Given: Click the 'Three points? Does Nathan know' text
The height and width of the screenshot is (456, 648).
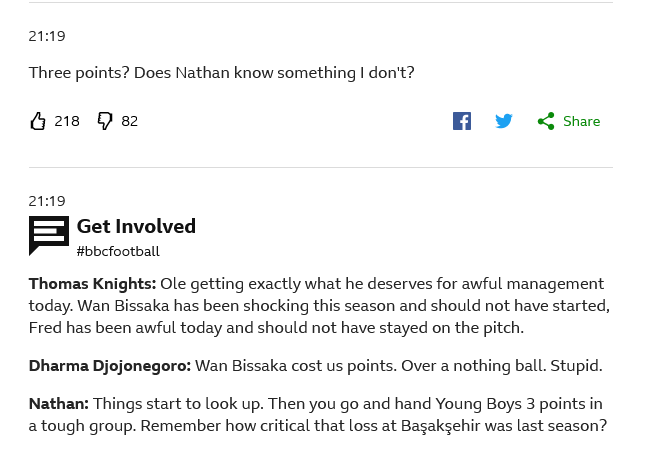Looking at the screenshot, I should [221, 73].
